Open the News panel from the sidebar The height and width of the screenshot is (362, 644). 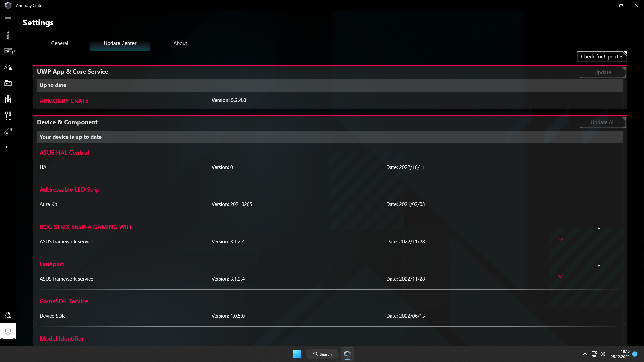(8, 147)
